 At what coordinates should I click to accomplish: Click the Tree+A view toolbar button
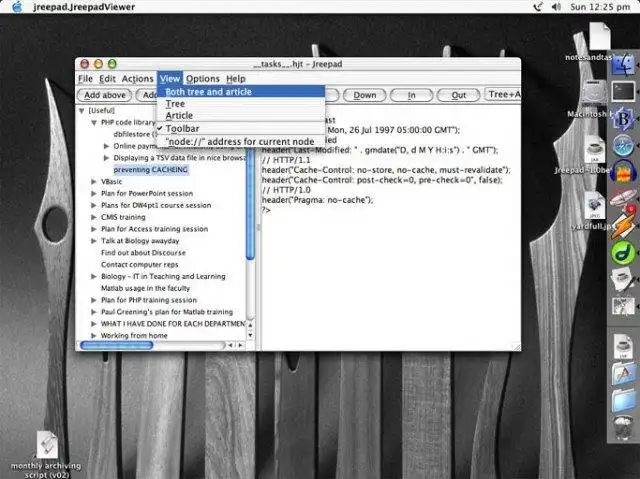click(503, 95)
